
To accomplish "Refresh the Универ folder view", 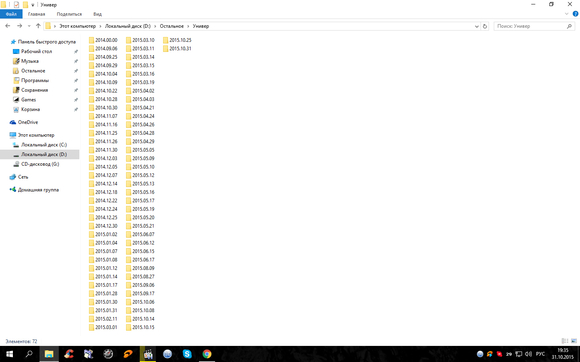I will (485, 26).
